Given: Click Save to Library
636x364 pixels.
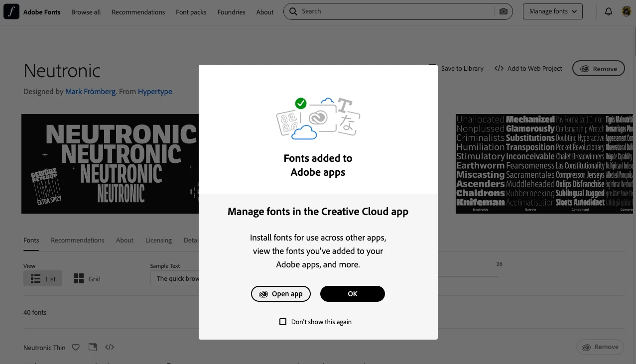Looking at the screenshot, I should click(x=457, y=68).
